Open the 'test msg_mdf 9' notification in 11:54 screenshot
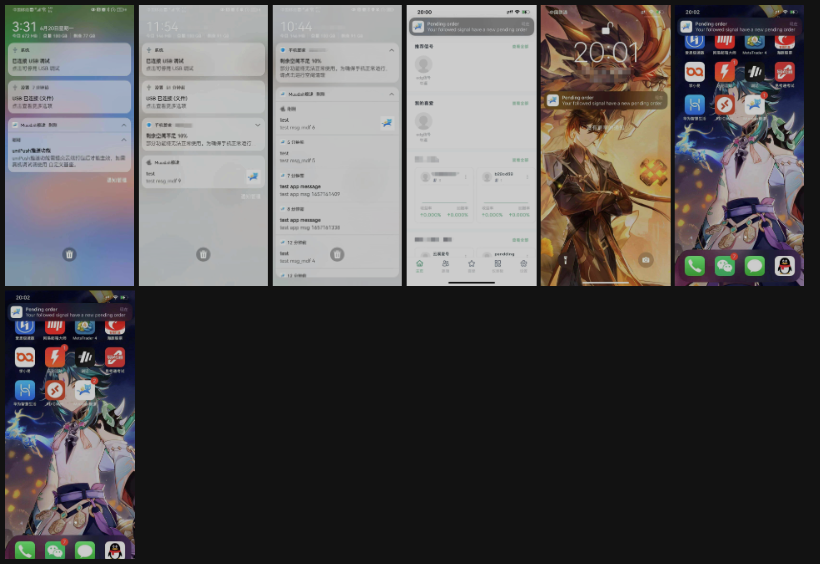The image size is (820, 564). click(x=203, y=172)
